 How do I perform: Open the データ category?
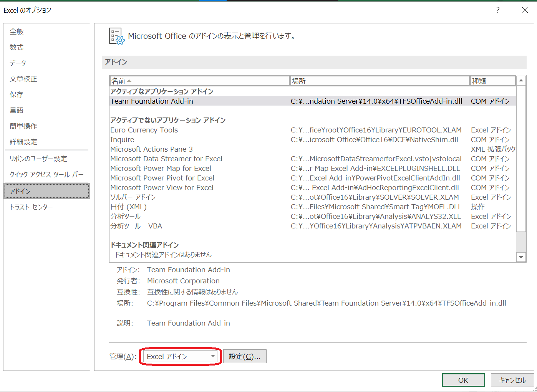[x=46, y=63]
